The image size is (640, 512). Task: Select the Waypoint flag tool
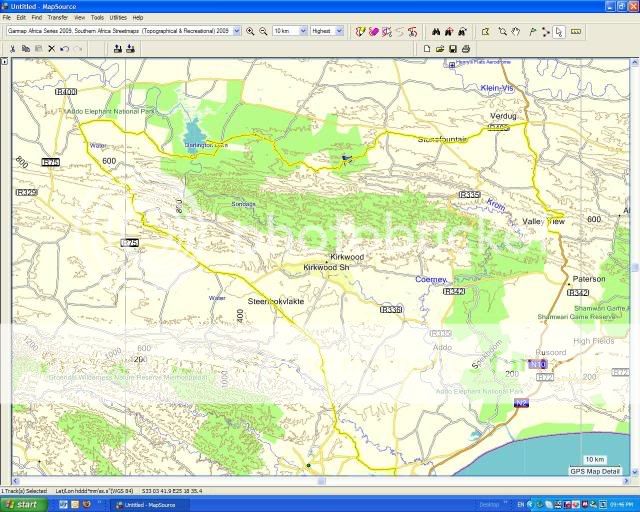coord(532,31)
